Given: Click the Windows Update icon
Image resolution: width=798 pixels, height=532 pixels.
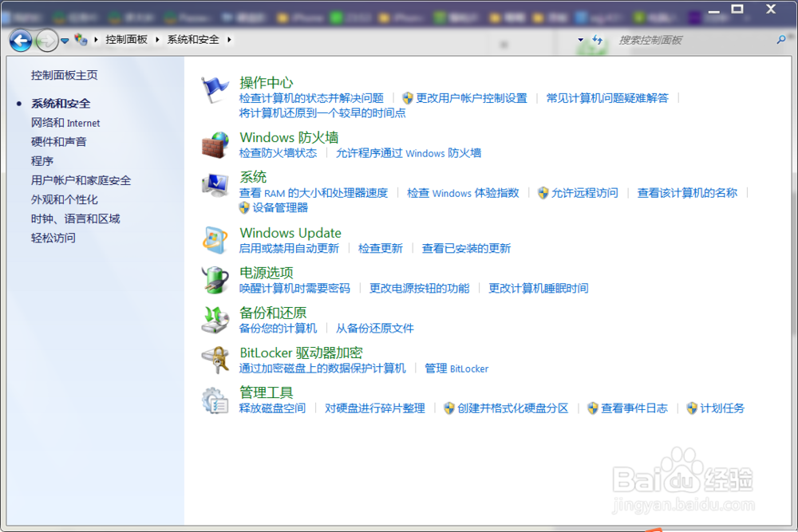Looking at the screenshot, I should (215, 240).
